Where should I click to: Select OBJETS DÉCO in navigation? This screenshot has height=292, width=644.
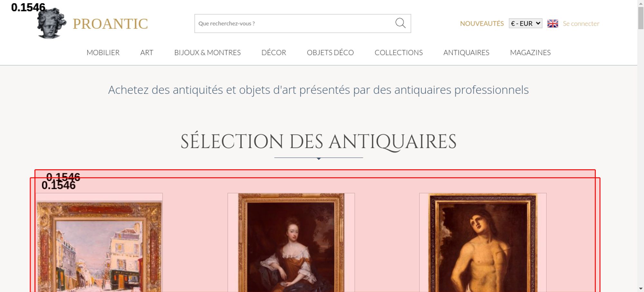[330, 52]
